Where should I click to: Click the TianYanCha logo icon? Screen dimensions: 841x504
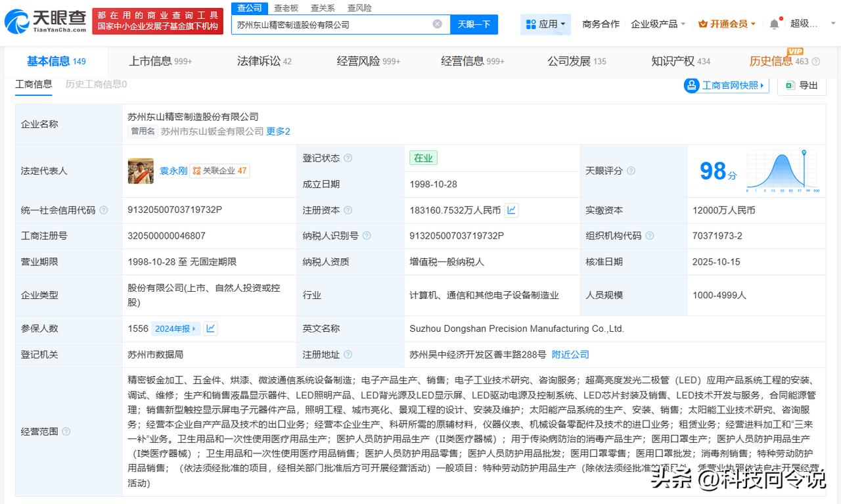pyautogui.click(x=16, y=22)
